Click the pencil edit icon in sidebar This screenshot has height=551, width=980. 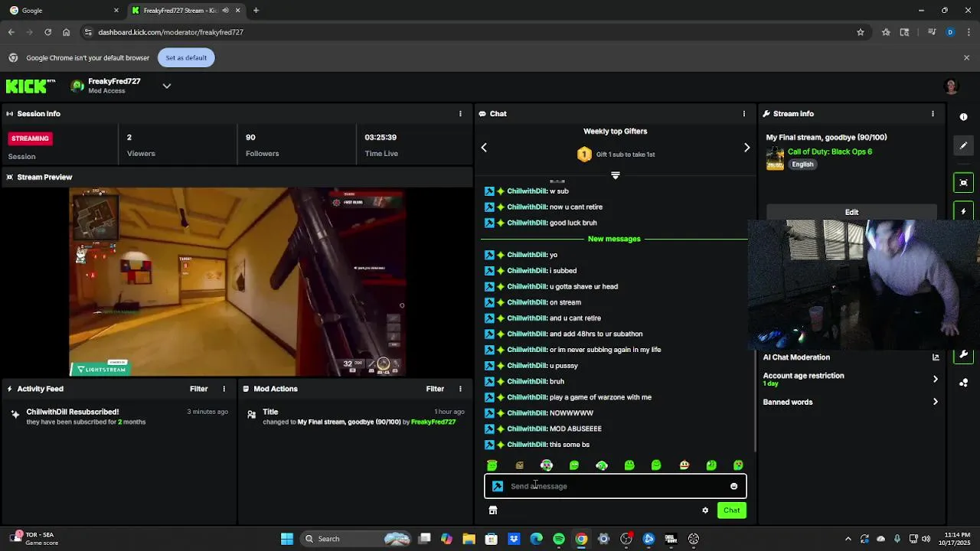point(963,145)
